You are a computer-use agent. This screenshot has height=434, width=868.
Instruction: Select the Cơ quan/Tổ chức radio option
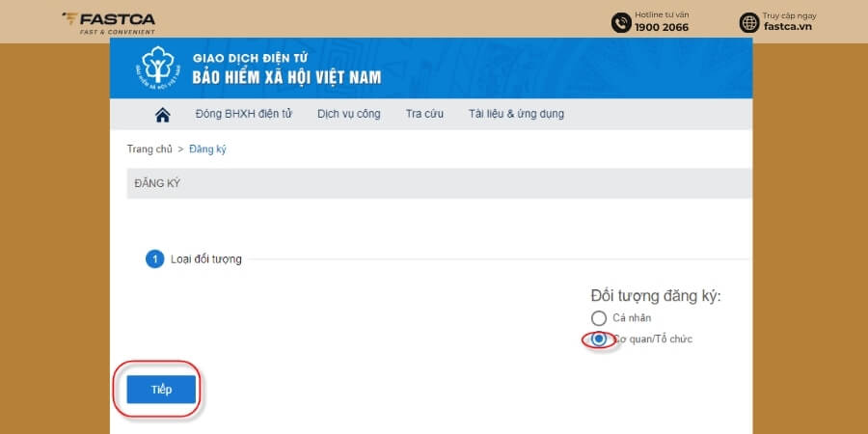(x=598, y=339)
